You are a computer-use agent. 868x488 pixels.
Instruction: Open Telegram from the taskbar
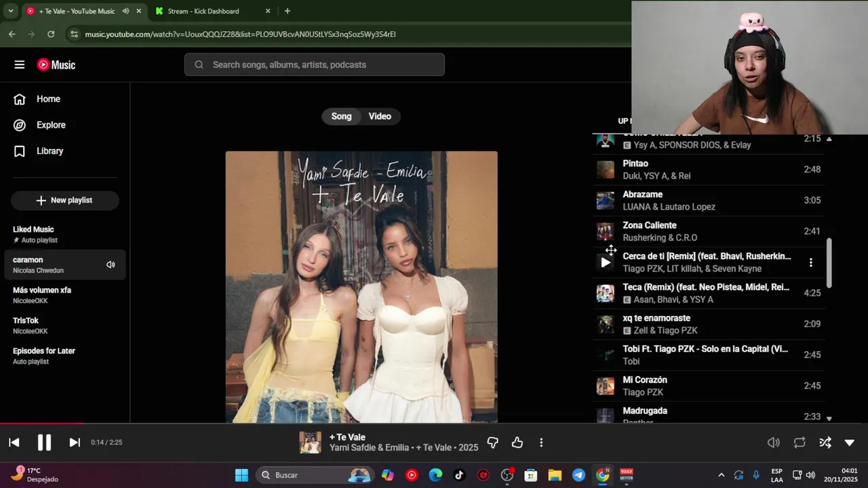(578, 475)
